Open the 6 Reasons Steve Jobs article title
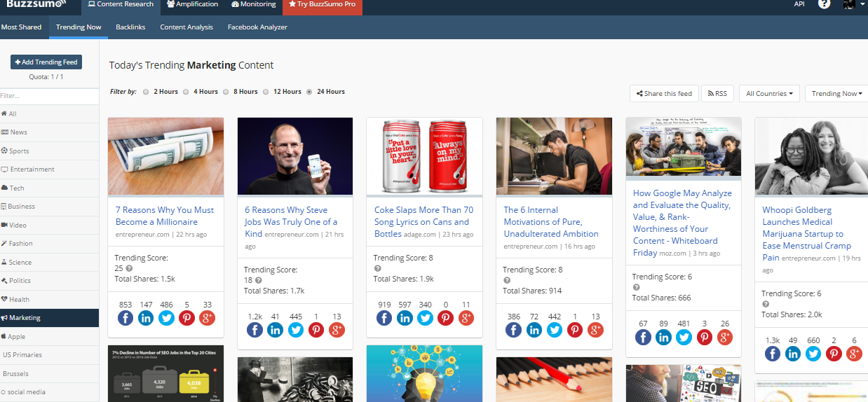Viewport: 868px width, 402px height. coord(291,221)
